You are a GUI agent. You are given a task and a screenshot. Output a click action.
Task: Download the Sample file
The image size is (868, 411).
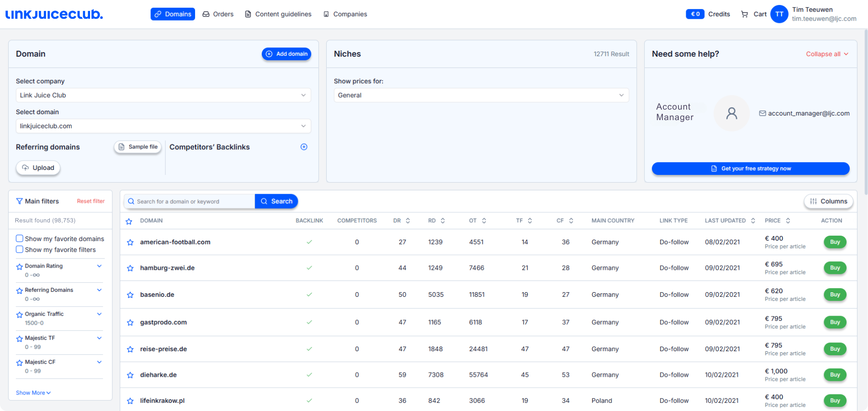click(138, 147)
